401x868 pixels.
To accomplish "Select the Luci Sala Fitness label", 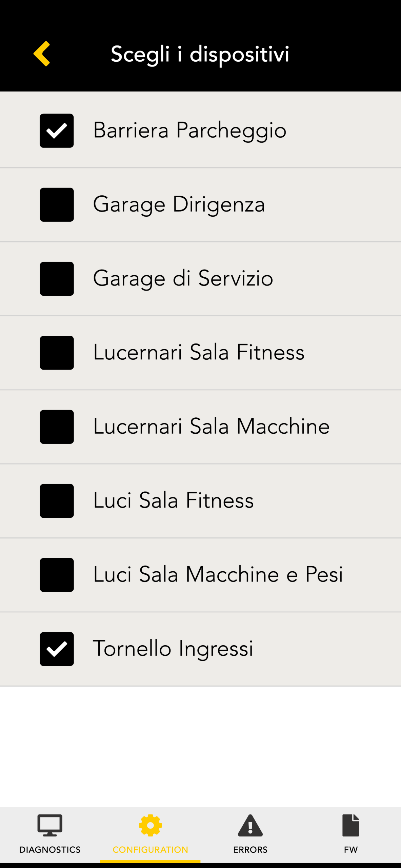I will [x=173, y=500].
